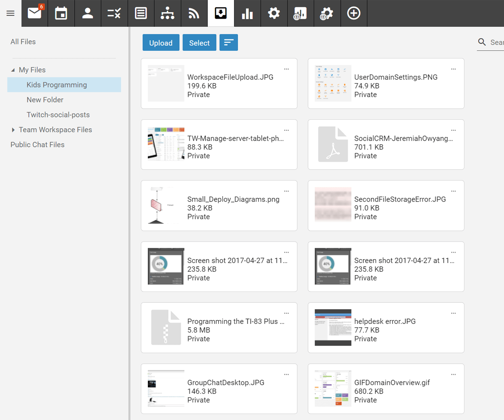Screen dimensions: 504x420
Task: Click the WorkspaceFileUpload.JPG thumbnail
Action: pos(166,83)
